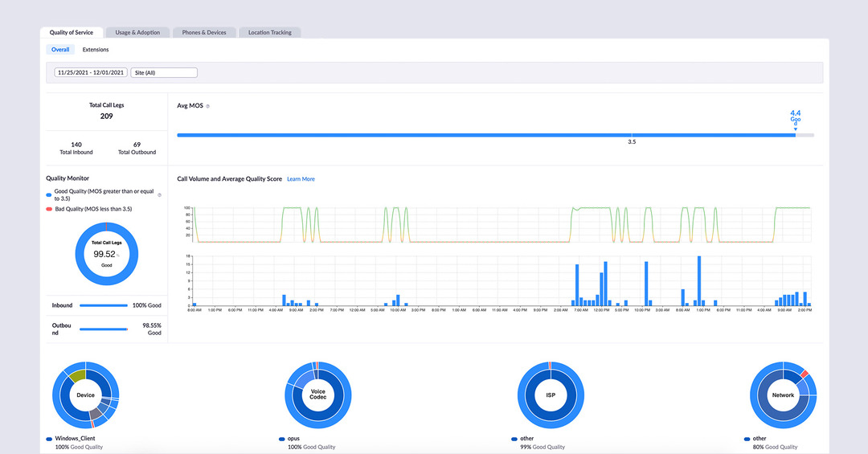Open the Site (All) dropdown
The image size is (868, 454).
(164, 72)
